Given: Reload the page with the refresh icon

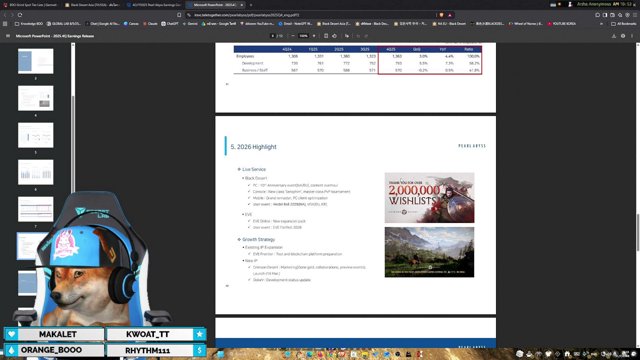Looking at the screenshot, I should (x=20, y=15).
